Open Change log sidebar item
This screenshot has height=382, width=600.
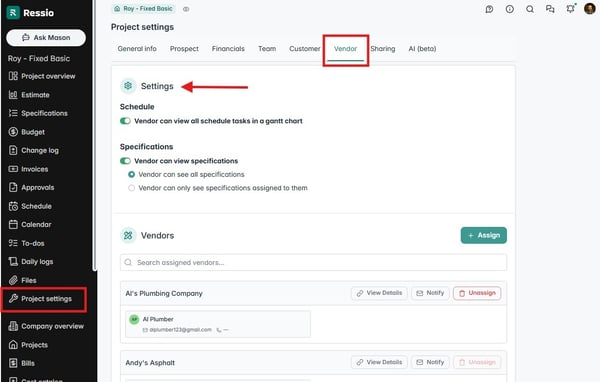coord(34,150)
